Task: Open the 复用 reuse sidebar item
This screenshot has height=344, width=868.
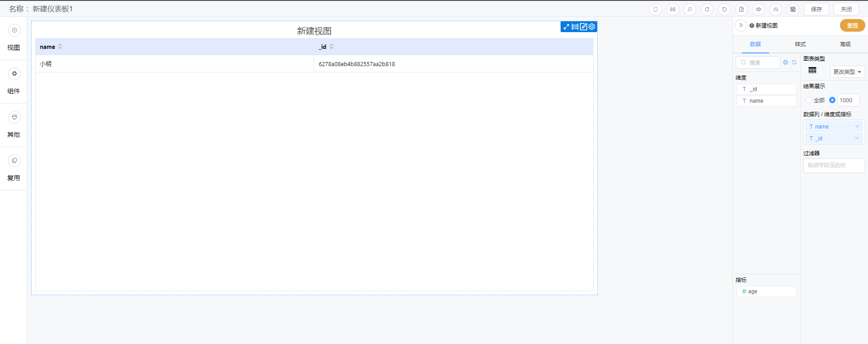Action: click(x=14, y=168)
